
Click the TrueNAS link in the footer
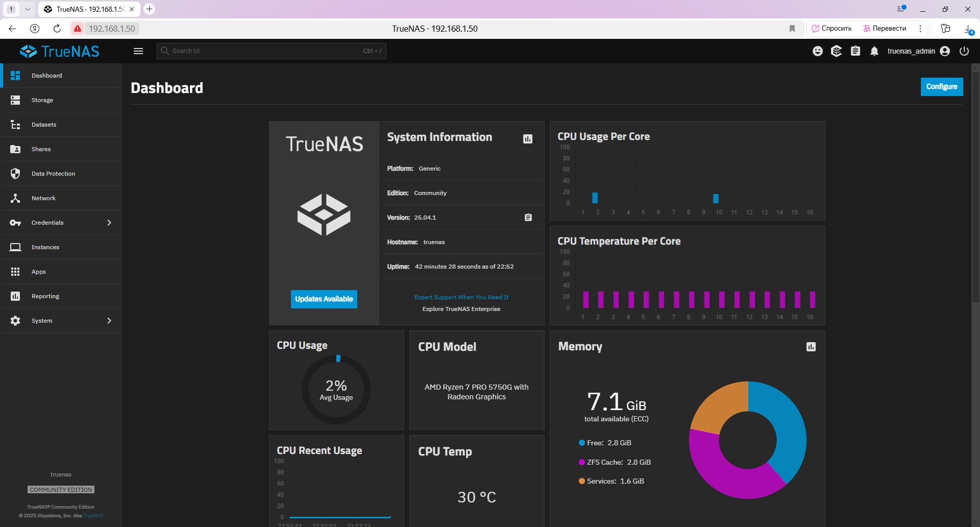93,516
